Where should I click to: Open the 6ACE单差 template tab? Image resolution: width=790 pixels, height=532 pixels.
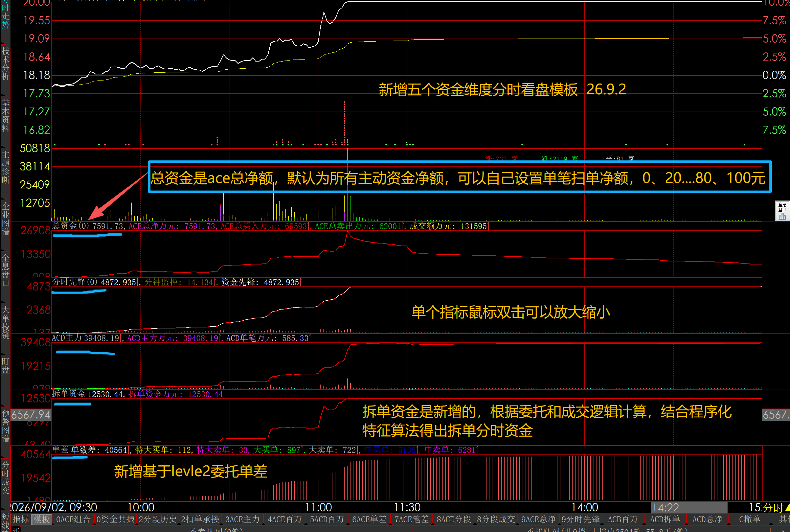pyautogui.click(x=369, y=519)
